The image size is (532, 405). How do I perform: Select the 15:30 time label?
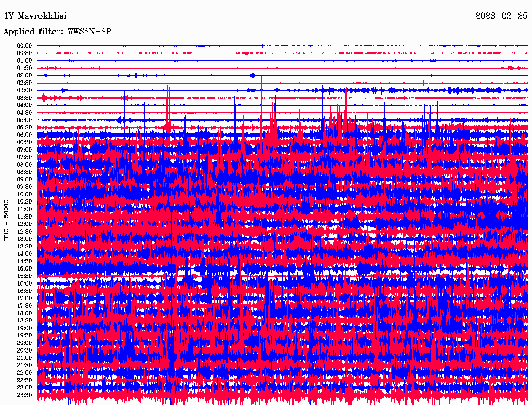[24, 276]
